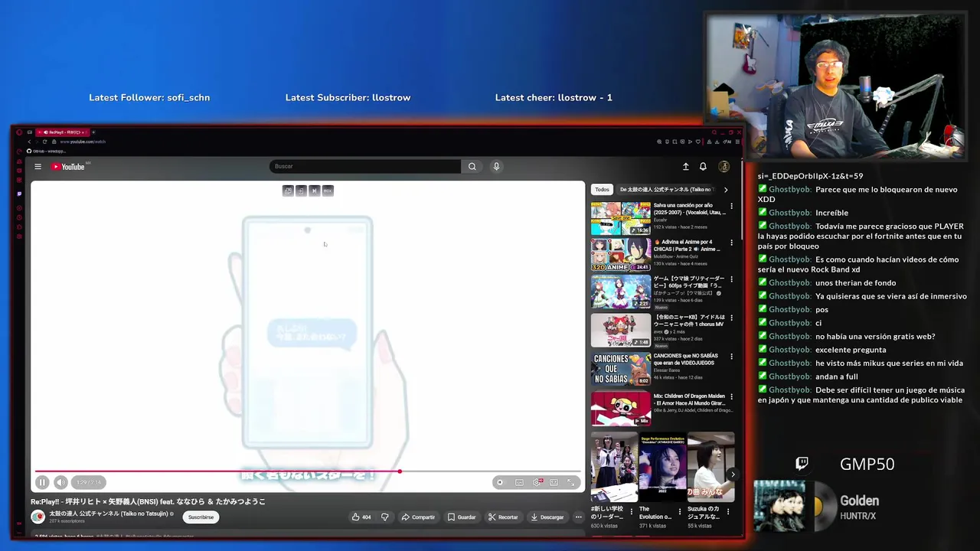Click the Buscar search field
980x551 pixels.
point(365,166)
